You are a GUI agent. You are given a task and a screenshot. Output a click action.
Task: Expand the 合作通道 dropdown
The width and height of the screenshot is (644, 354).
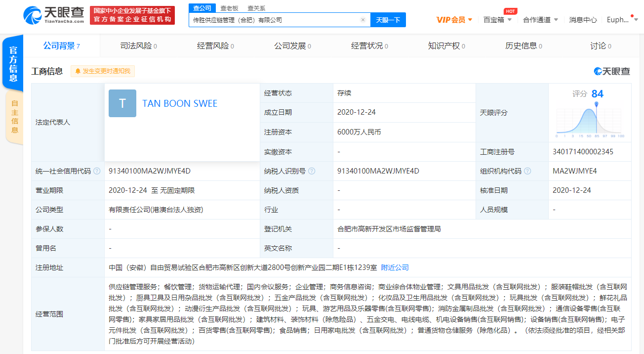[x=540, y=20]
